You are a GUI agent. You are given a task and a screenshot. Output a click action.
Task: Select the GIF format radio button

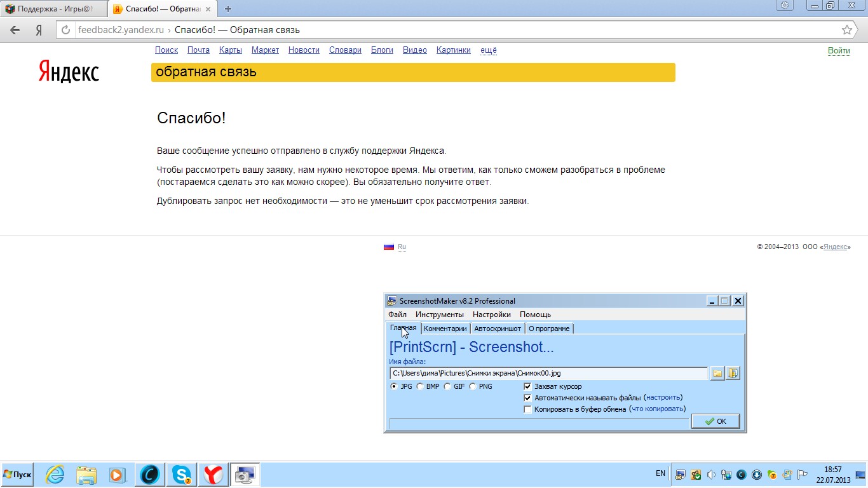point(447,386)
